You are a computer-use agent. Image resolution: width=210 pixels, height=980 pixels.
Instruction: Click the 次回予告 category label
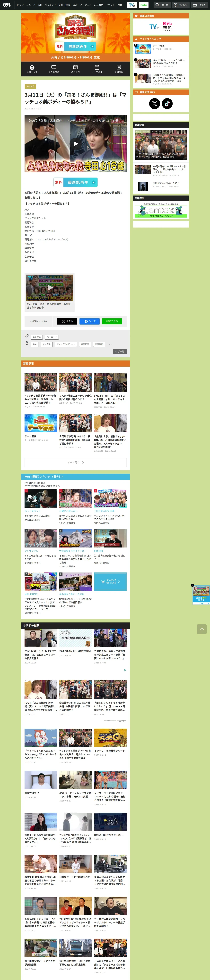[30, 86]
